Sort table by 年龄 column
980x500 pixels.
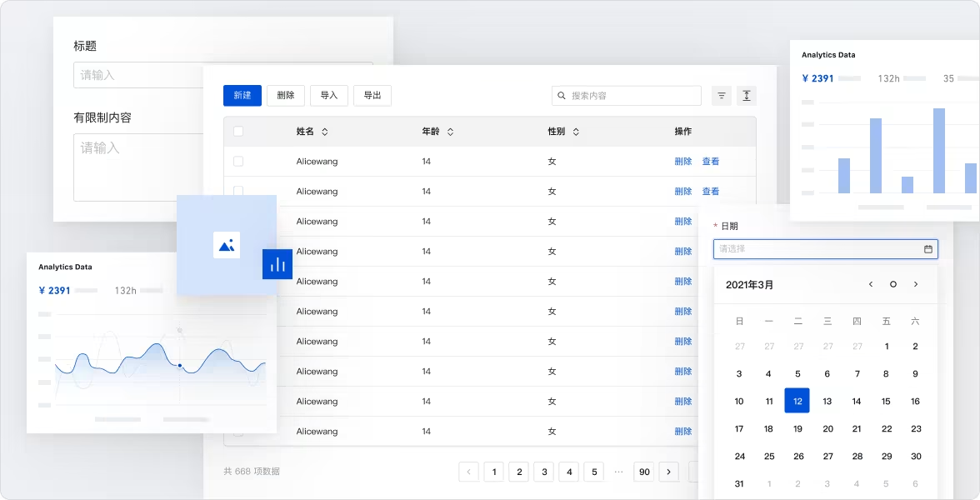pyautogui.click(x=450, y=132)
